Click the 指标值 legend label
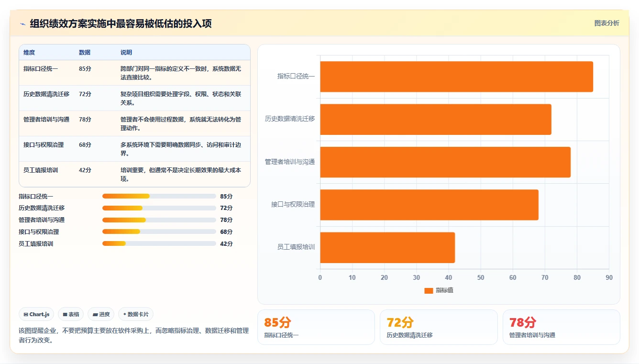The height and width of the screenshot is (364, 639). pos(444,290)
